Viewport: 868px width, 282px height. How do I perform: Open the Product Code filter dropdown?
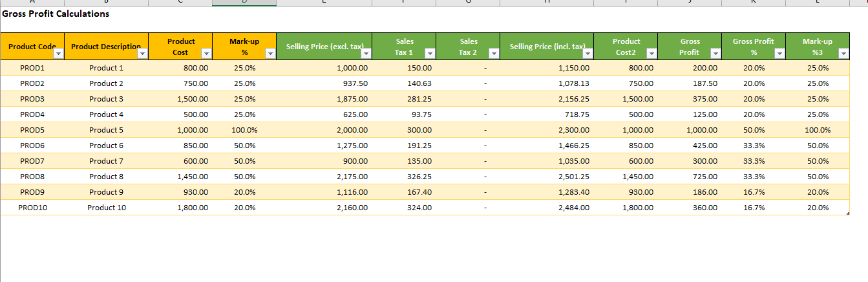pyautogui.click(x=58, y=54)
